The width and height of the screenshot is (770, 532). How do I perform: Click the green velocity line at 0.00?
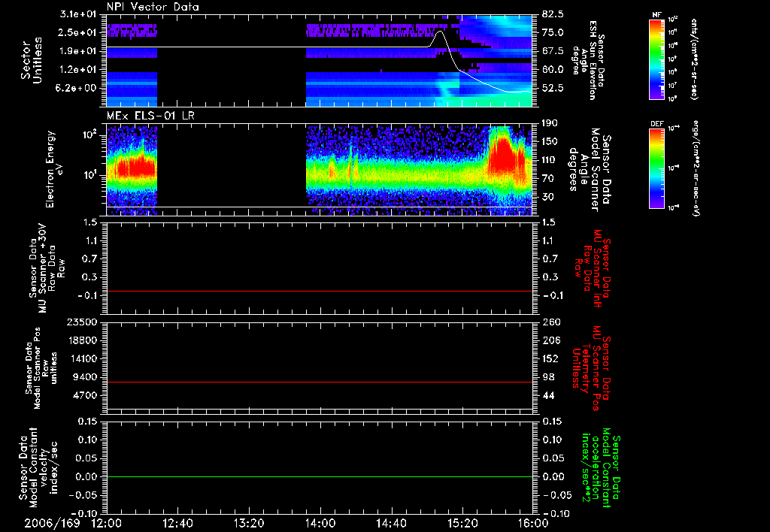tap(320, 476)
